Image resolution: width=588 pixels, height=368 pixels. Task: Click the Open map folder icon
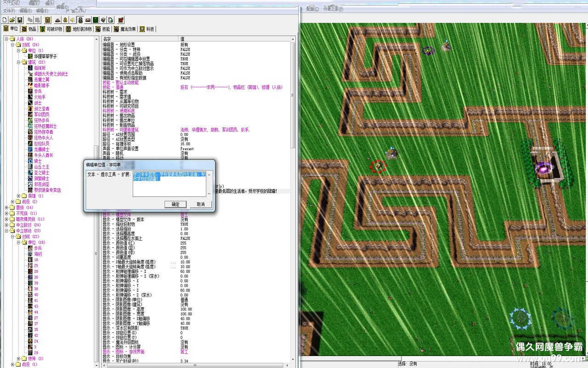pos(12,20)
